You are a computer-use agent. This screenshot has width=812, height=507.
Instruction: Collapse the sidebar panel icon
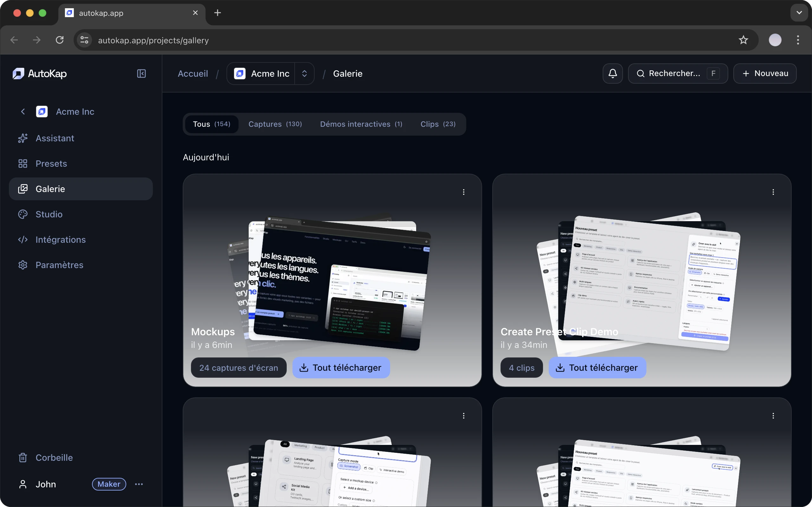[141, 74]
